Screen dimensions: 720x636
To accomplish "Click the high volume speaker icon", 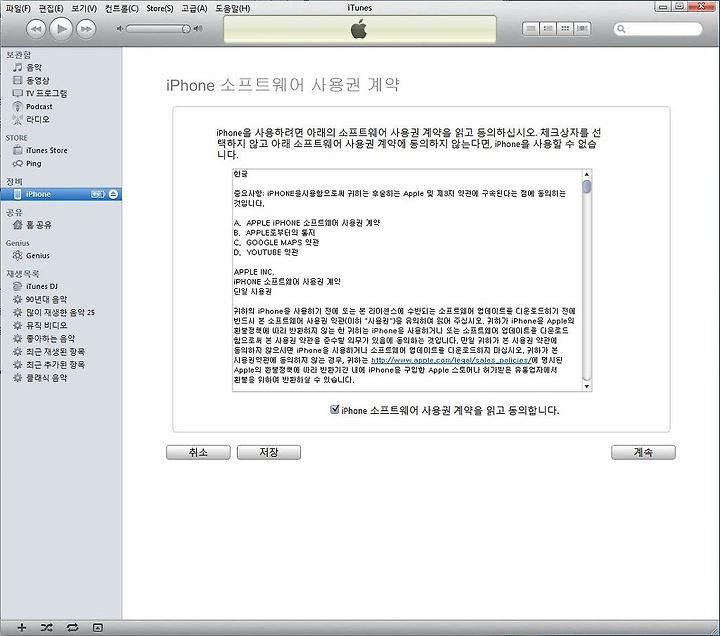I will [x=198, y=28].
